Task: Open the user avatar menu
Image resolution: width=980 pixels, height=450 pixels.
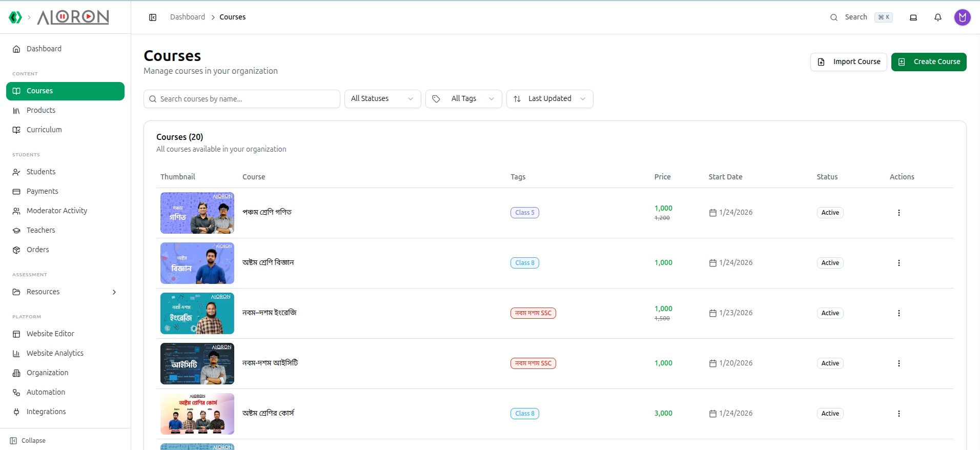Action: point(963,17)
